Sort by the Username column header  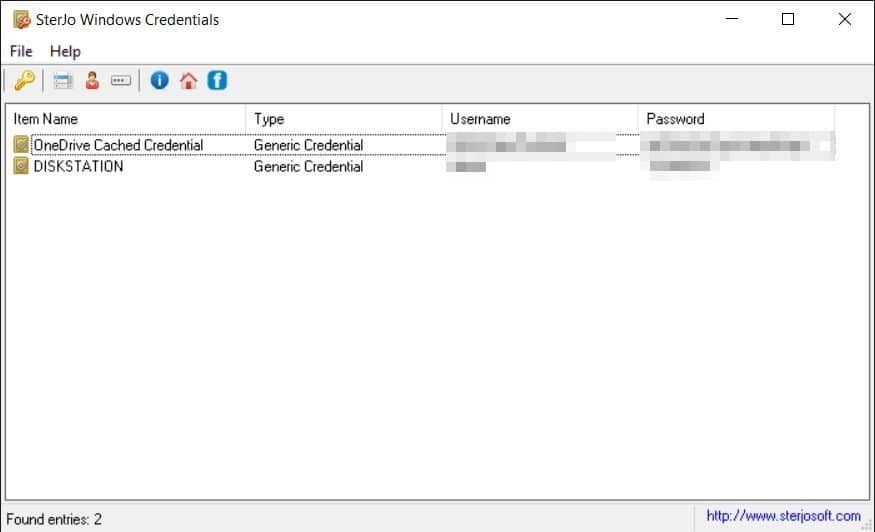point(540,119)
